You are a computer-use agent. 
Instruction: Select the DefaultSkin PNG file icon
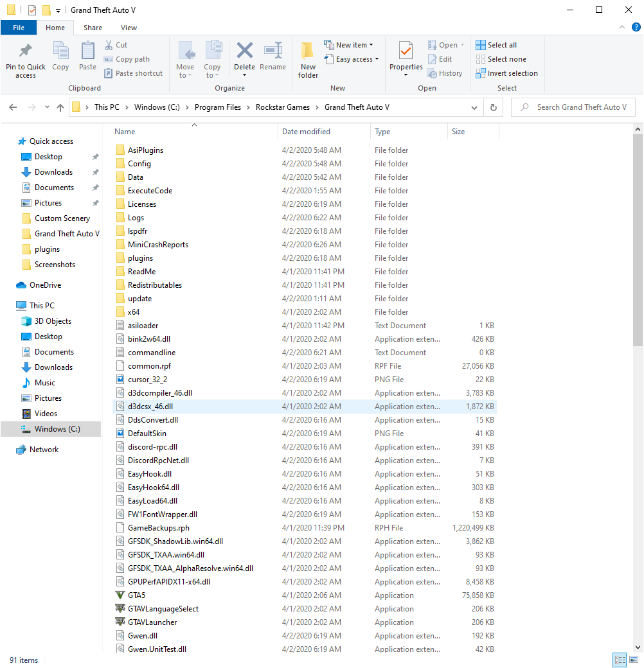click(x=120, y=434)
